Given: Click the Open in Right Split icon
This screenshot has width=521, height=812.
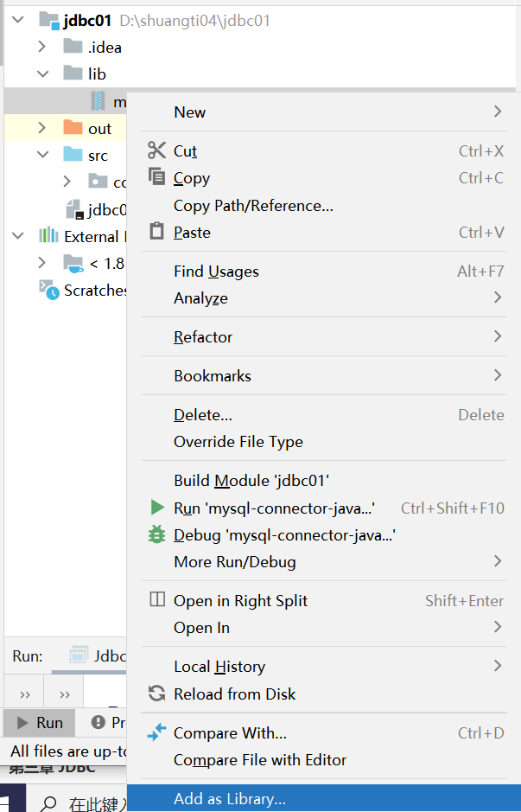Looking at the screenshot, I should [156, 600].
